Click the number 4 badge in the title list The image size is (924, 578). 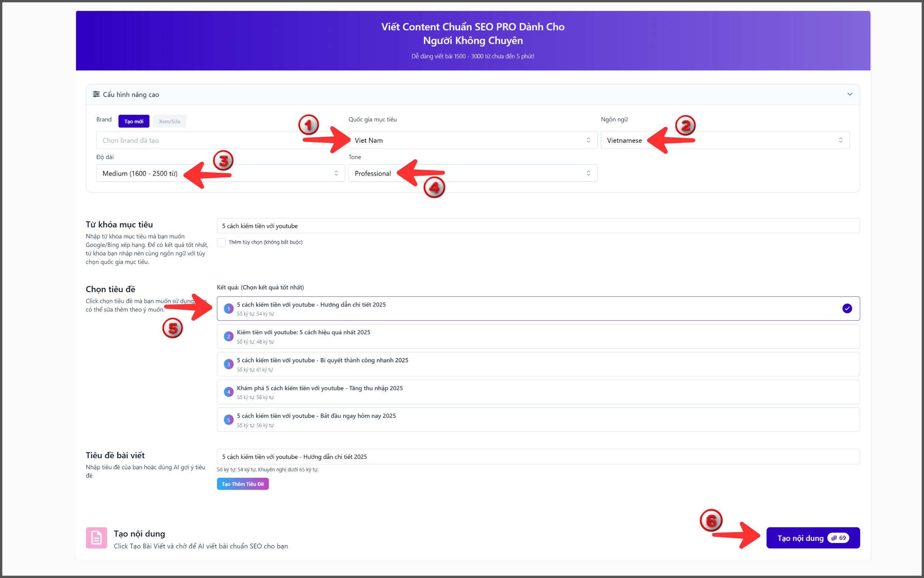coord(228,392)
